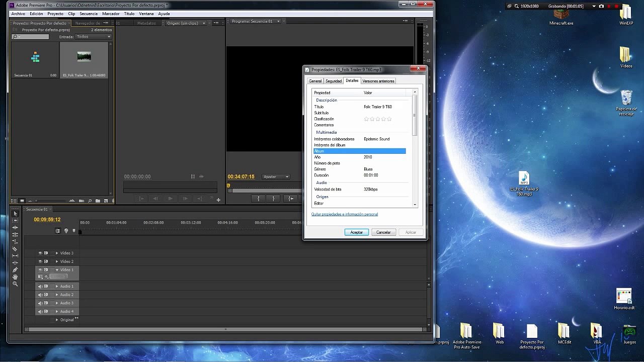Expand the Video 2 track
The height and width of the screenshot is (362, 644).
tap(57, 261)
